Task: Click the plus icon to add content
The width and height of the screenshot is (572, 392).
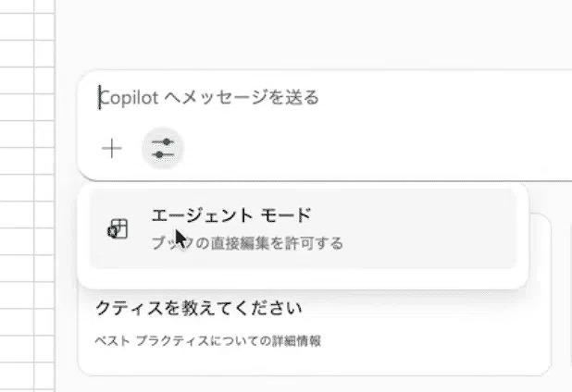Action: pos(112,148)
